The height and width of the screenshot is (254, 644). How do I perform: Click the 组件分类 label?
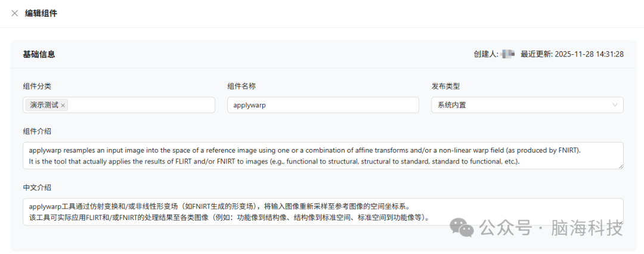(x=37, y=86)
